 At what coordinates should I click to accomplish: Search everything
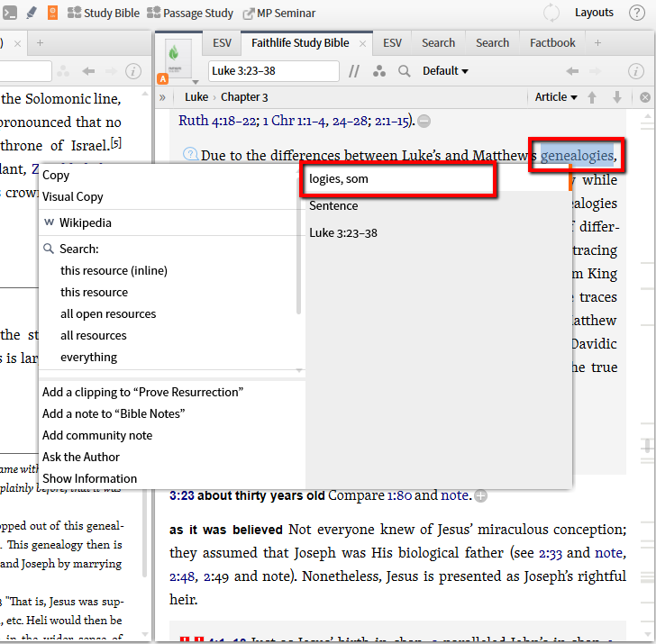pyautogui.click(x=88, y=357)
